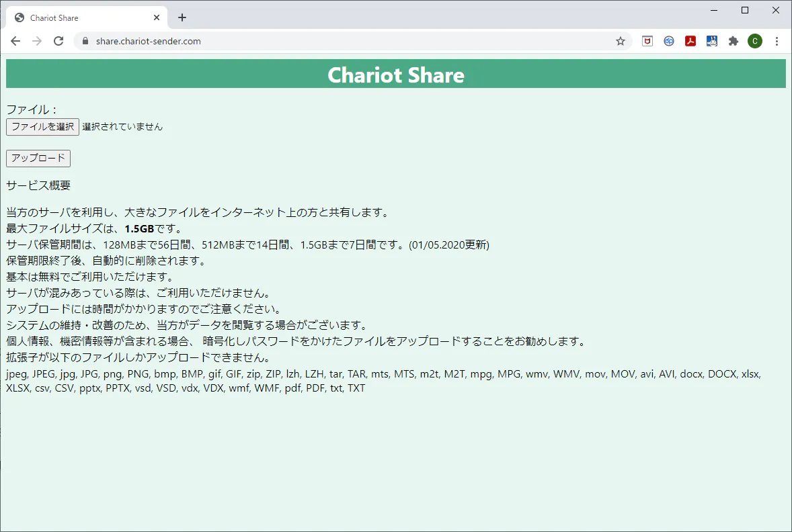
Task: Open Chrome's three-dot menu
Action: coord(777,41)
